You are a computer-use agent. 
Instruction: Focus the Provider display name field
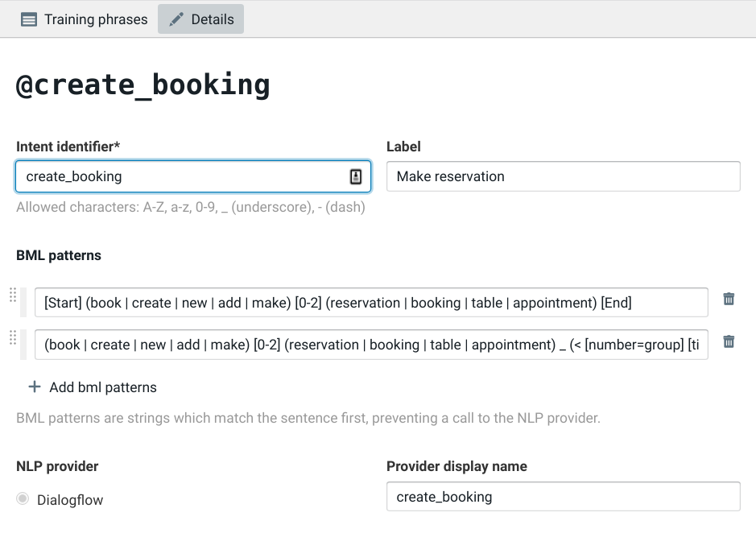[562, 497]
